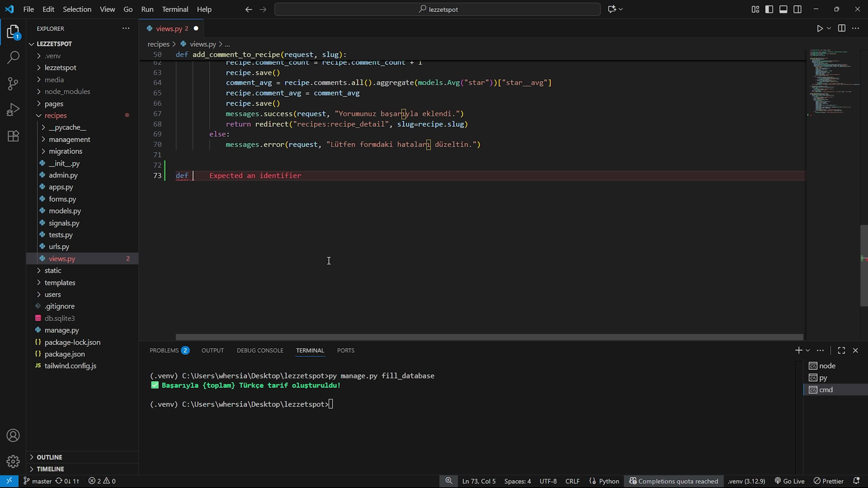Open the Source Control view icon
Image resolution: width=868 pixels, height=488 pixels.
tap(13, 84)
